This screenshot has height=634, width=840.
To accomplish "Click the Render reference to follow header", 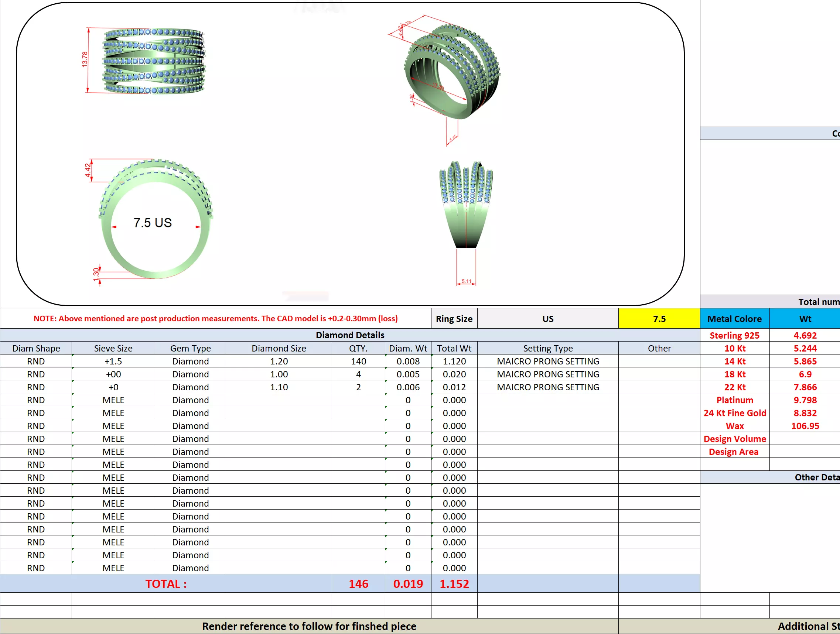I will coord(309,626).
